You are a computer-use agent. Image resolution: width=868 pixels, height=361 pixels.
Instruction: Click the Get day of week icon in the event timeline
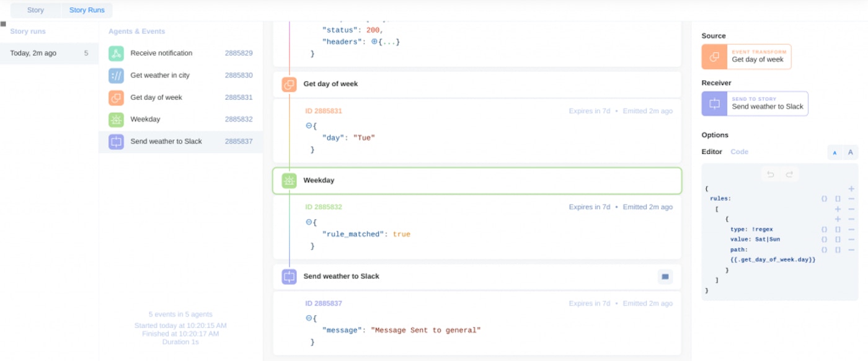click(x=289, y=84)
